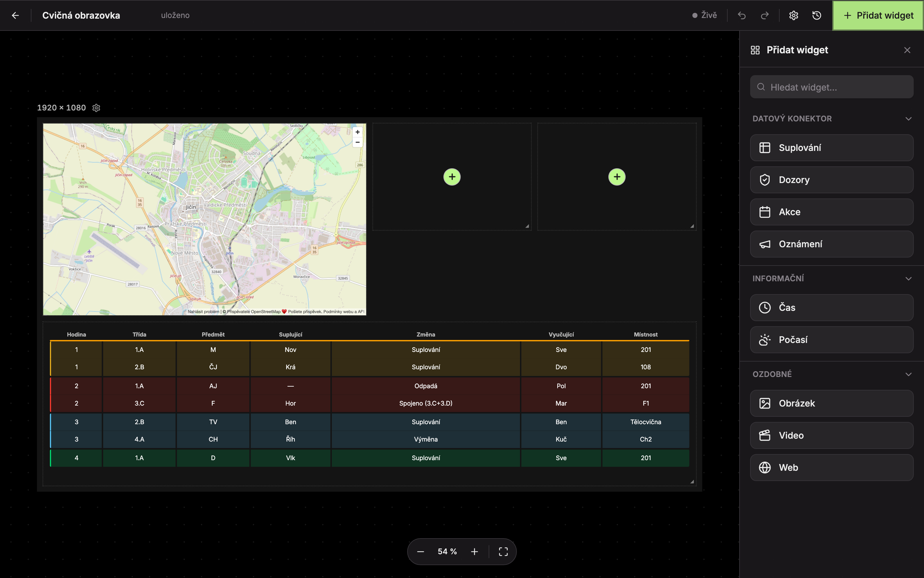
Task: Click the Odpadá cell in the table
Action: [426, 386]
